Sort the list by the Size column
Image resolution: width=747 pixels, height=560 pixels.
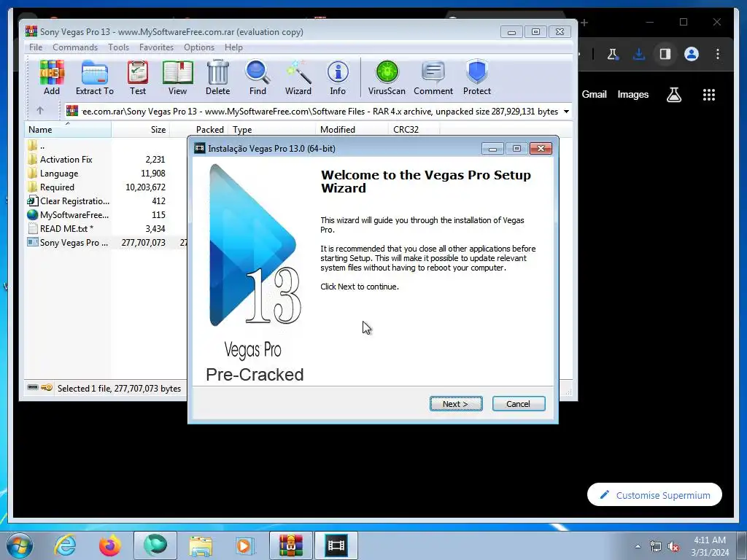141,130
